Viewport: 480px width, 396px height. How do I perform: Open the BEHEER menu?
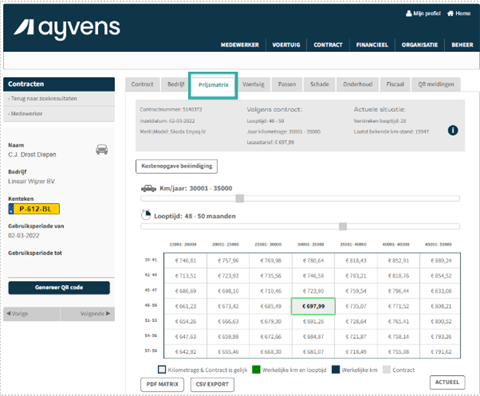click(x=462, y=45)
